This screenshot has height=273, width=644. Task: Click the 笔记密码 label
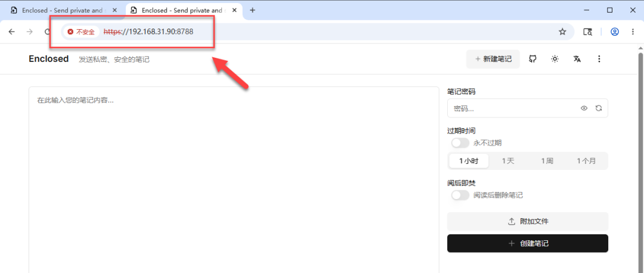461,92
